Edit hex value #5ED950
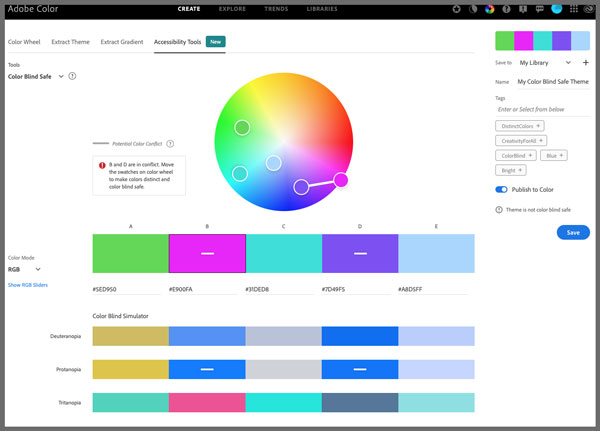Screen dimensions: 600x431 coord(126,289)
